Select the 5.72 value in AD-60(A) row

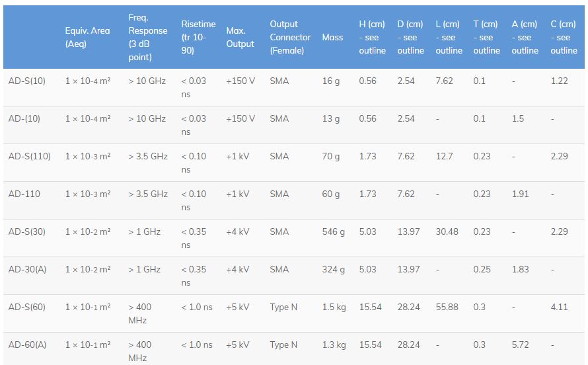[521, 345]
